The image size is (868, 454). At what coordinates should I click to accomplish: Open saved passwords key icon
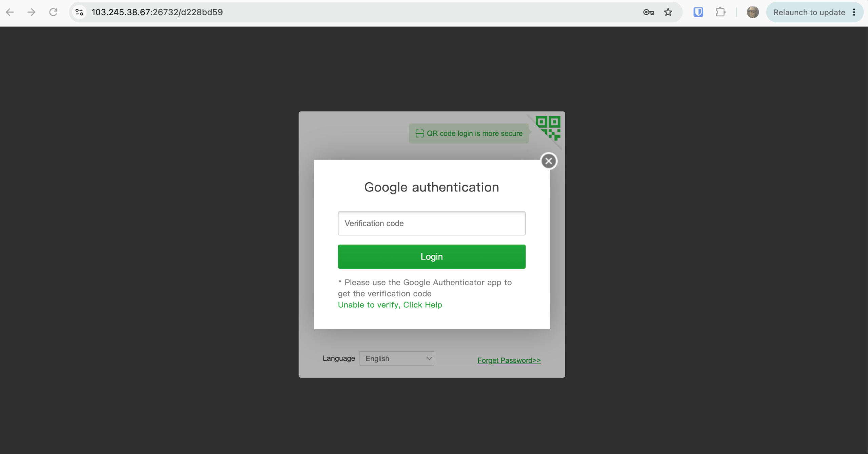[648, 12]
